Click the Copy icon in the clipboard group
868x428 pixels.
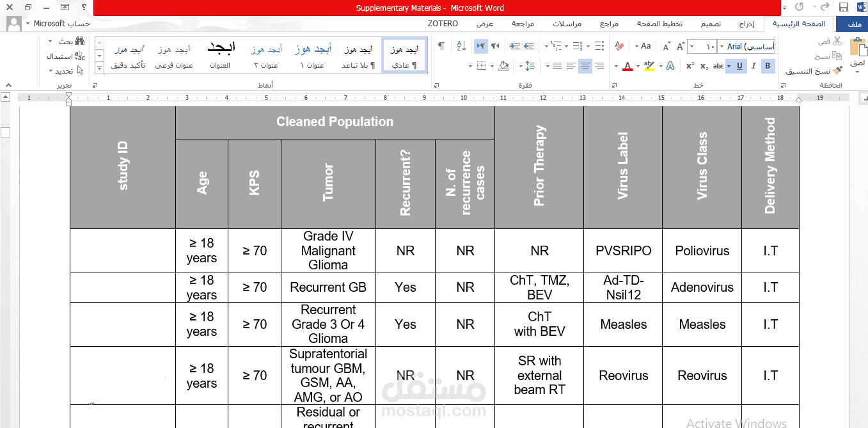837,56
